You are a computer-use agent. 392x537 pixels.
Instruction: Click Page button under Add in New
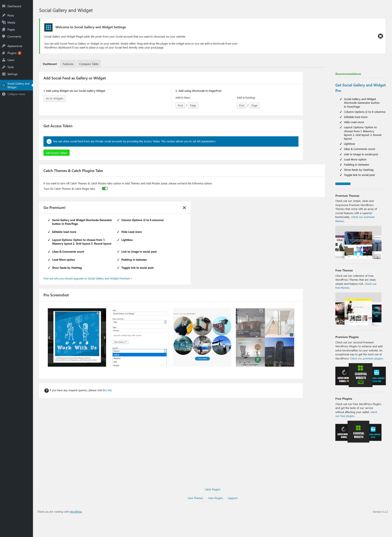tap(193, 105)
